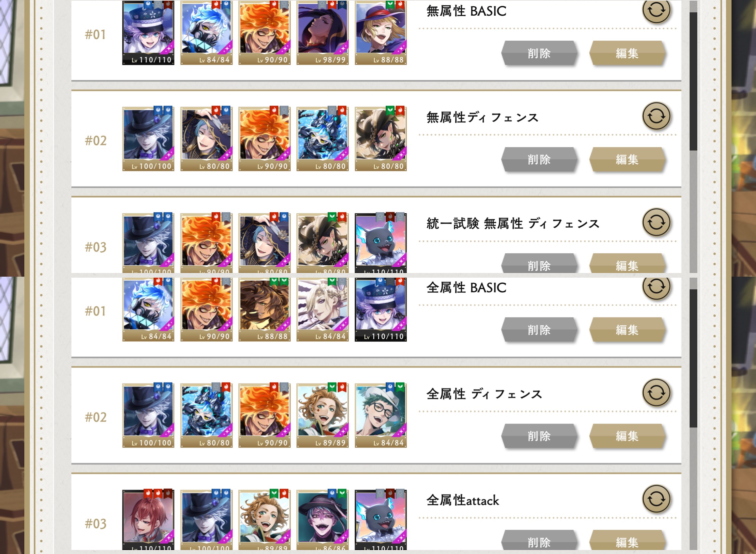
Task: Select red-haired card in 全属性attack deck
Action: (x=148, y=520)
